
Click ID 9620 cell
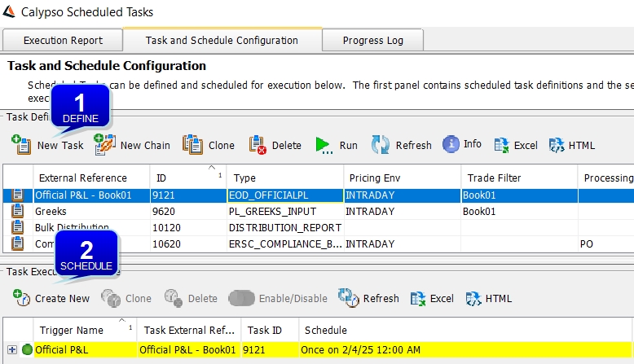click(x=188, y=211)
